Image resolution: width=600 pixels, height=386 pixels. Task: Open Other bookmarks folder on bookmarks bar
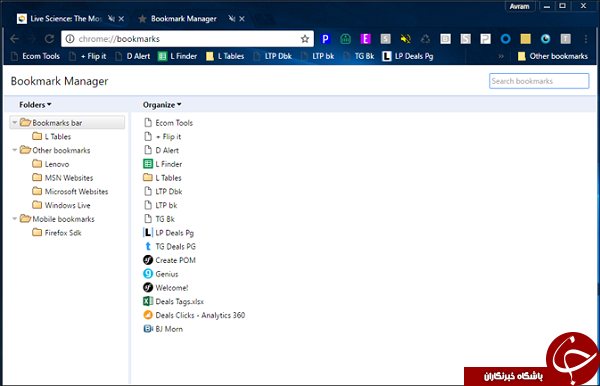pos(553,56)
